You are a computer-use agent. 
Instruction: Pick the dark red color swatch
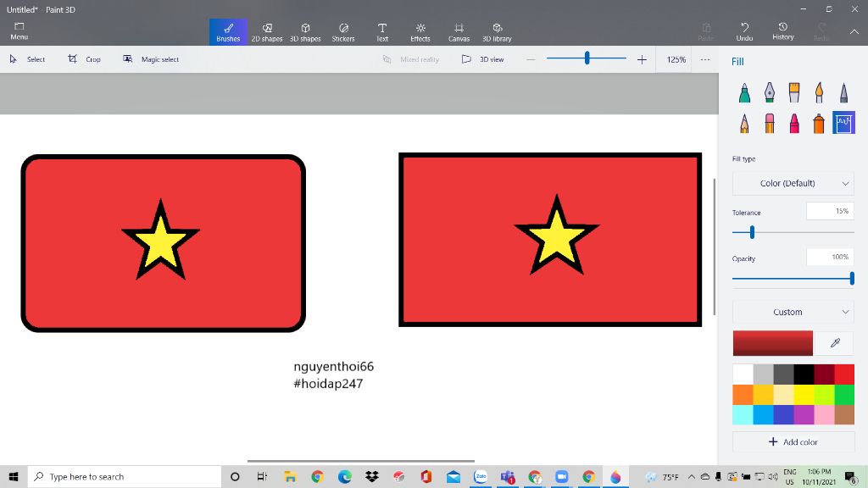click(824, 374)
